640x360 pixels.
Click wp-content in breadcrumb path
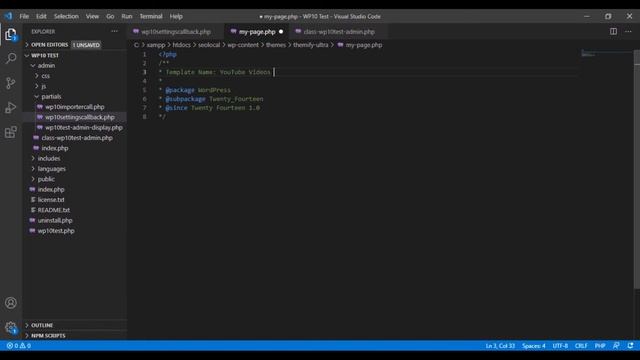tap(243, 45)
